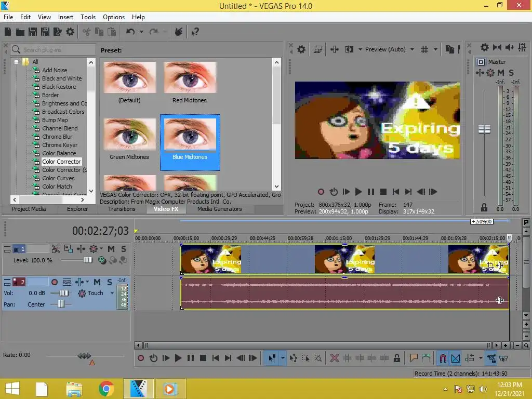
Task: Switch to the Transitions tab
Action: (122, 209)
